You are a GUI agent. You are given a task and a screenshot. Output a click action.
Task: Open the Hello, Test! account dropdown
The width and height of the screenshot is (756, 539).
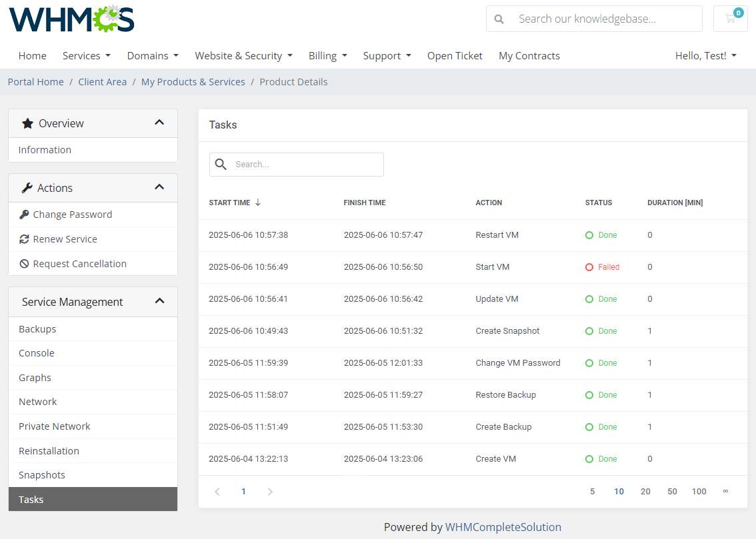(705, 55)
